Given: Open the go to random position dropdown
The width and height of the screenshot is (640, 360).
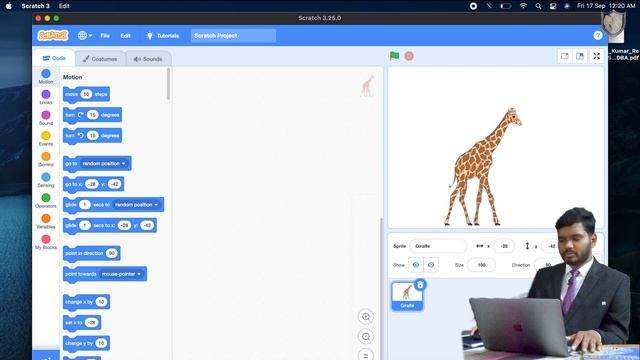Looking at the screenshot, I should 104,164.
